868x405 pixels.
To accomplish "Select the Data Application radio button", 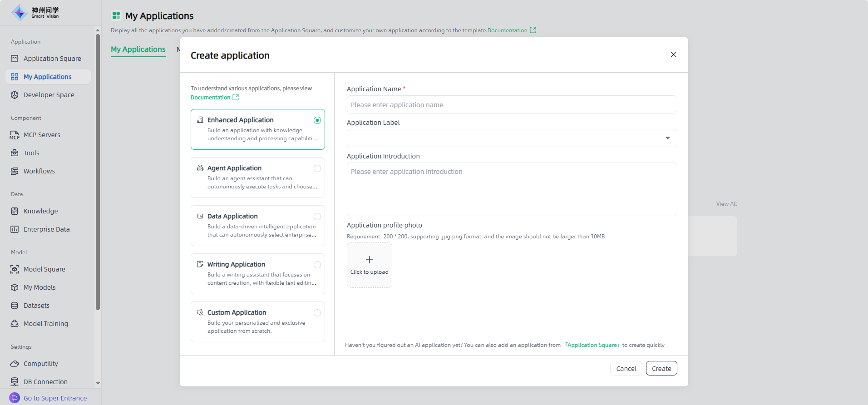I will 317,217.
